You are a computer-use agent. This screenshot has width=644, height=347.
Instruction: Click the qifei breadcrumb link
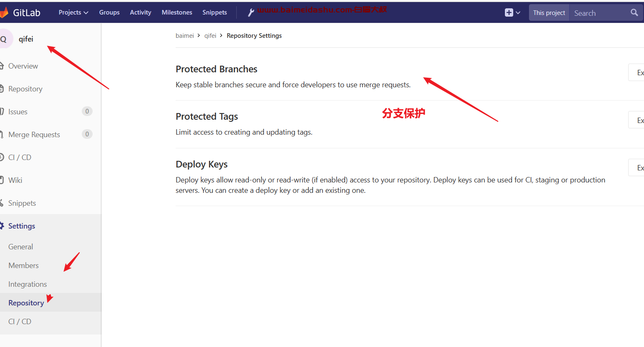click(210, 36)
